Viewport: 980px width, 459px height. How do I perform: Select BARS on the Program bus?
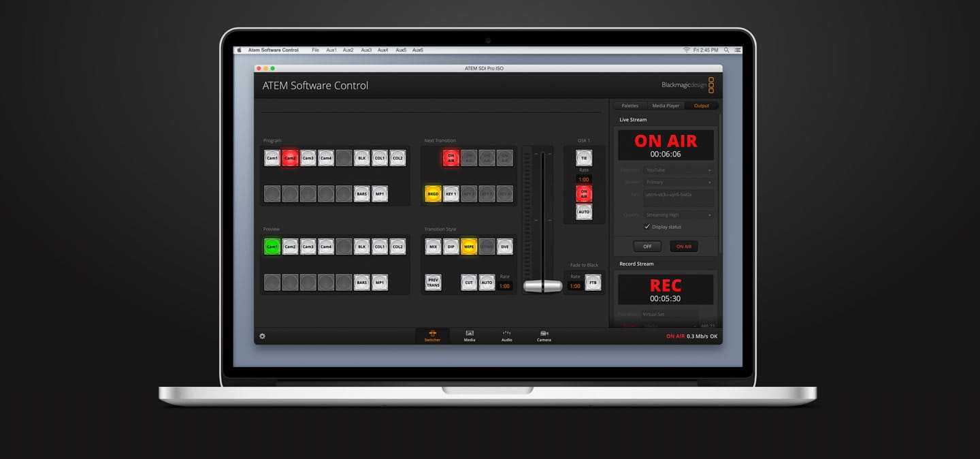tap(362, 193)
